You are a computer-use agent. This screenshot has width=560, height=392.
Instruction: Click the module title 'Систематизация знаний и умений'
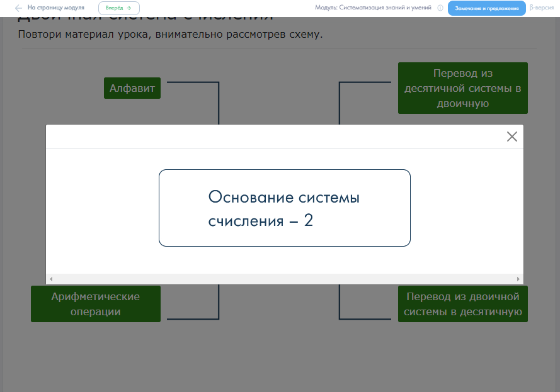coord(385,8)
